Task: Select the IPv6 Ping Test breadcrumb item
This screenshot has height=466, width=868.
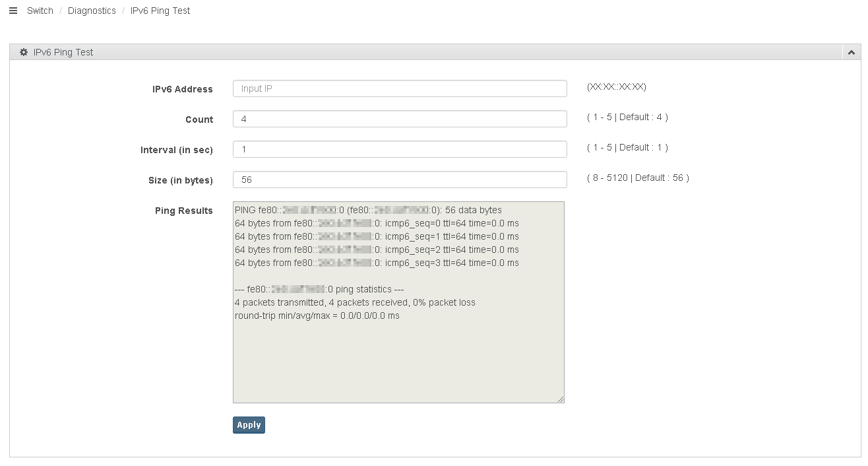Action: click(160, 11)
